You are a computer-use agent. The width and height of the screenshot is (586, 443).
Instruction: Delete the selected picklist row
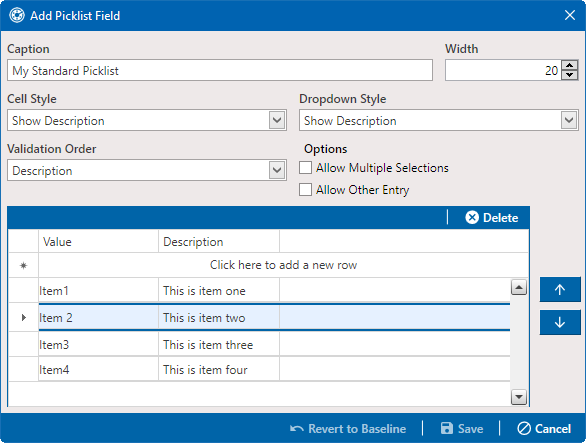pos(491,218)
